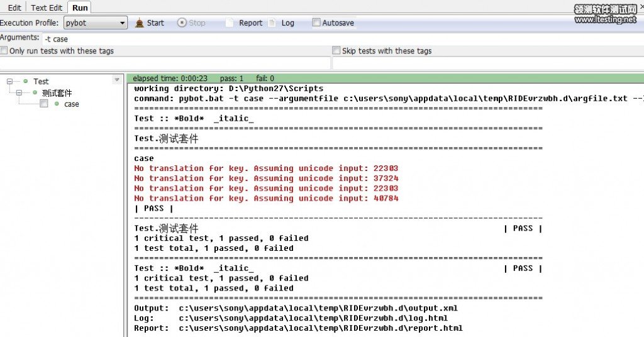Image resolution: width=644 pixels, height=337 pixels.
Task: Collapse the 测试套件 suite node
Action: click(x=19, y=92)
